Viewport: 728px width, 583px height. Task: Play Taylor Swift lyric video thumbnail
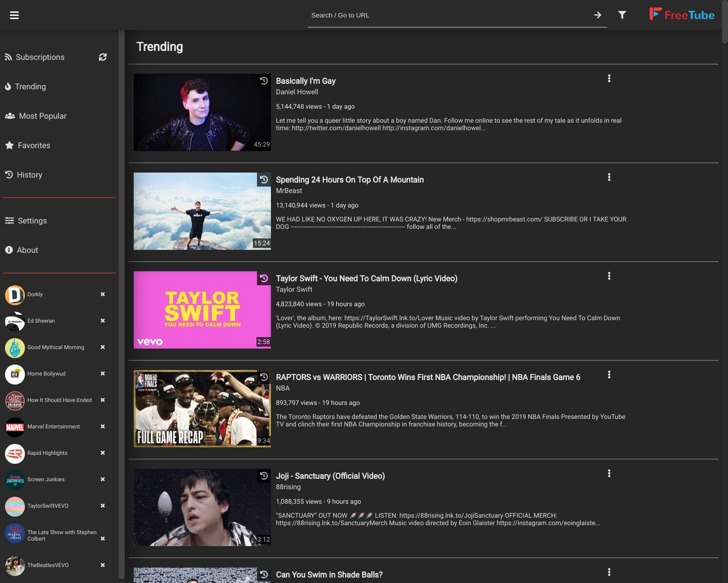click(x=202, y=310)
